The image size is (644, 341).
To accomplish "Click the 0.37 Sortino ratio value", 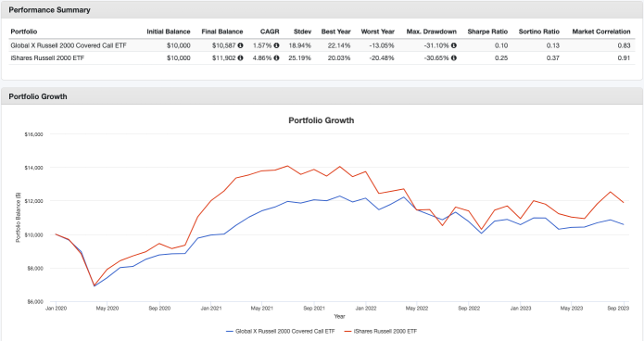I will pos(553,58).
